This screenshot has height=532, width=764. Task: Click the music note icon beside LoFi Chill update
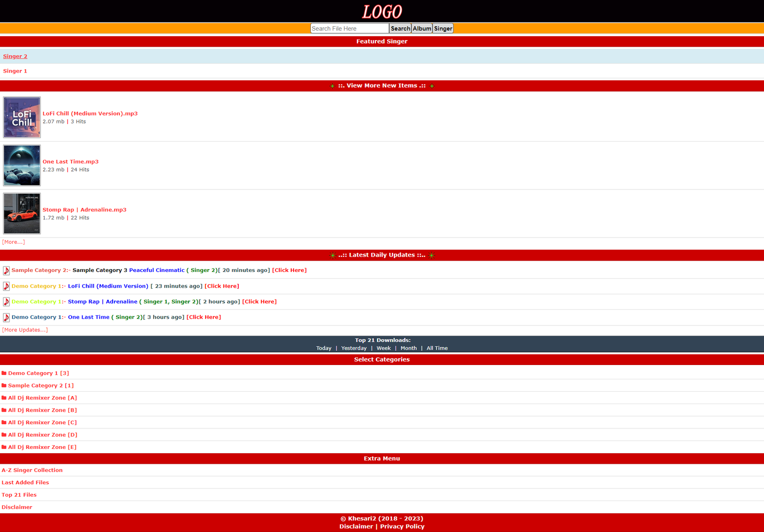(x=6, y=286)
